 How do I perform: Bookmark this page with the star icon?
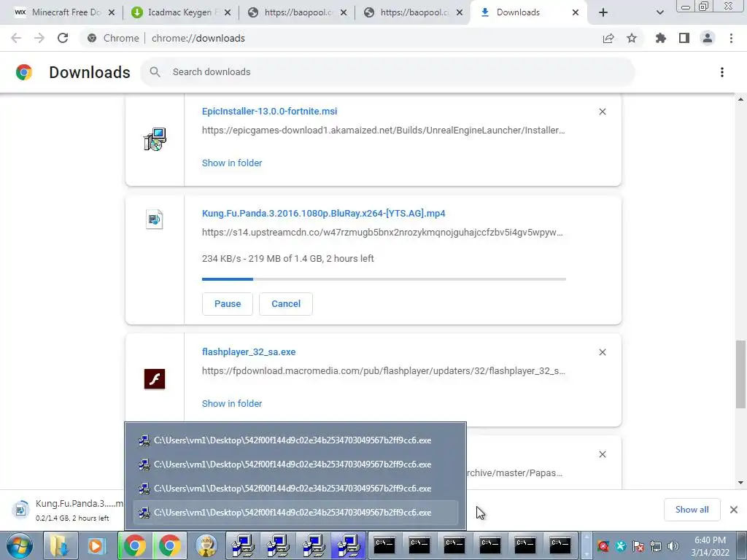632,38
